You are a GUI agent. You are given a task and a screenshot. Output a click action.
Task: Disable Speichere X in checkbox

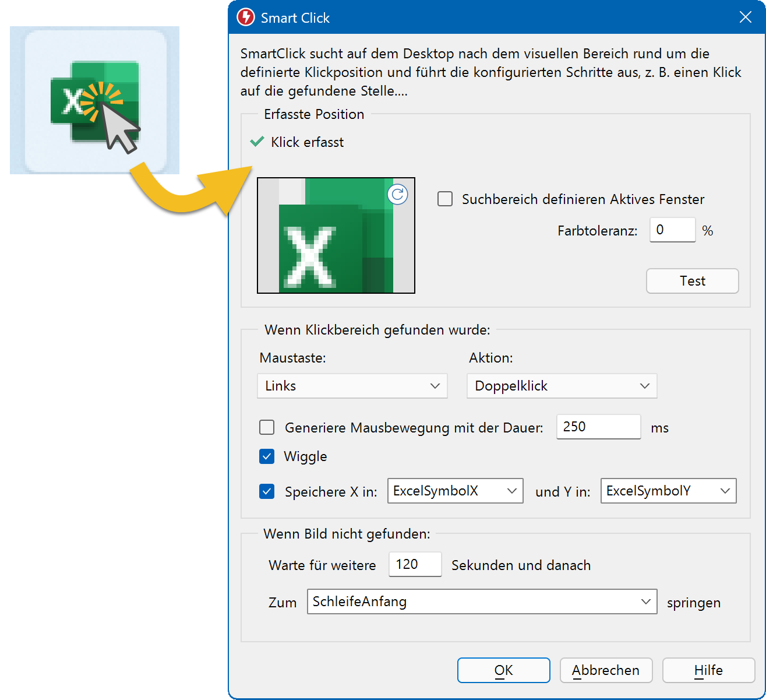pos(267,491)
